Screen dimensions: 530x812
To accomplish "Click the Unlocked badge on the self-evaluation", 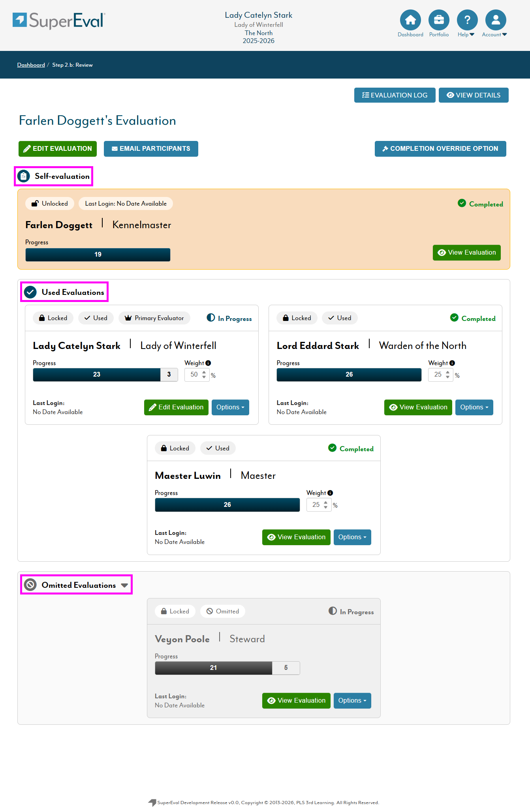I will pos(50,204).
